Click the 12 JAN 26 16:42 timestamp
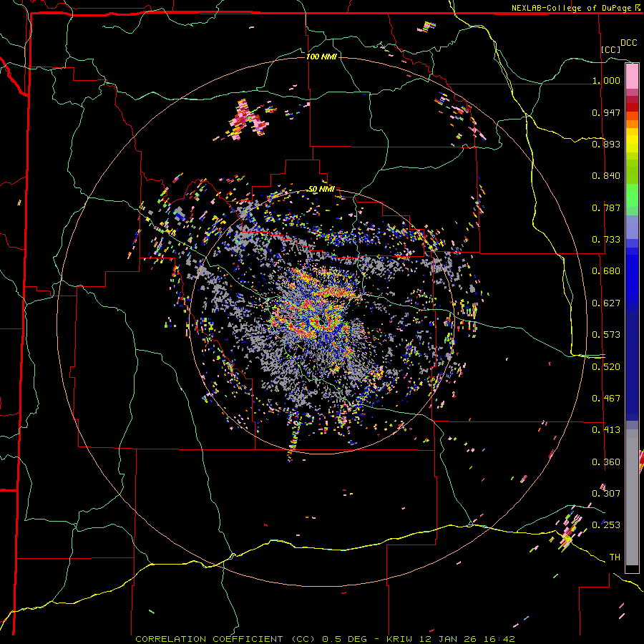The width and height of the screenshot is (644, 644). coord(467,639)
